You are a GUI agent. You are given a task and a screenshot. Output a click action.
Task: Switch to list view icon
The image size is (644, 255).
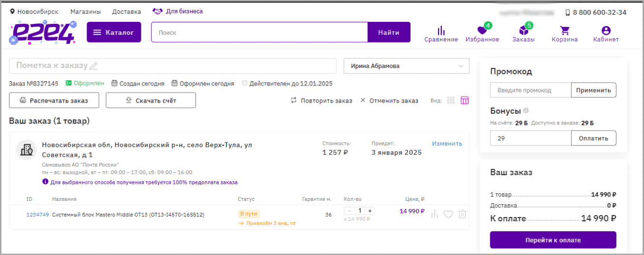451,101
